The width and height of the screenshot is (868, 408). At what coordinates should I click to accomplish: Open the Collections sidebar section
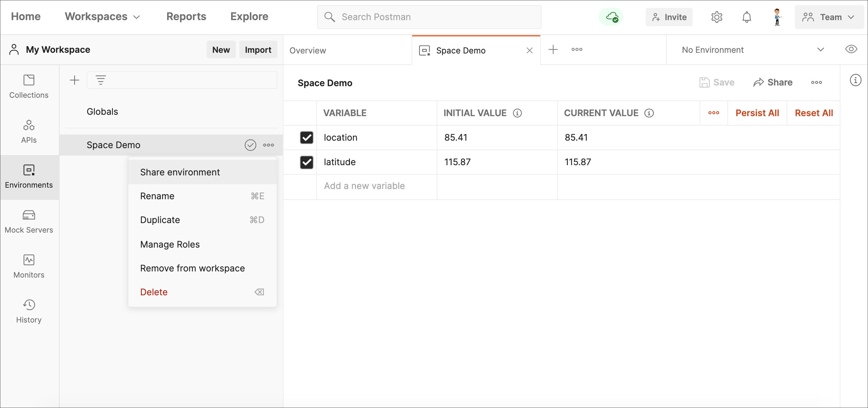(x=29, y=87)
